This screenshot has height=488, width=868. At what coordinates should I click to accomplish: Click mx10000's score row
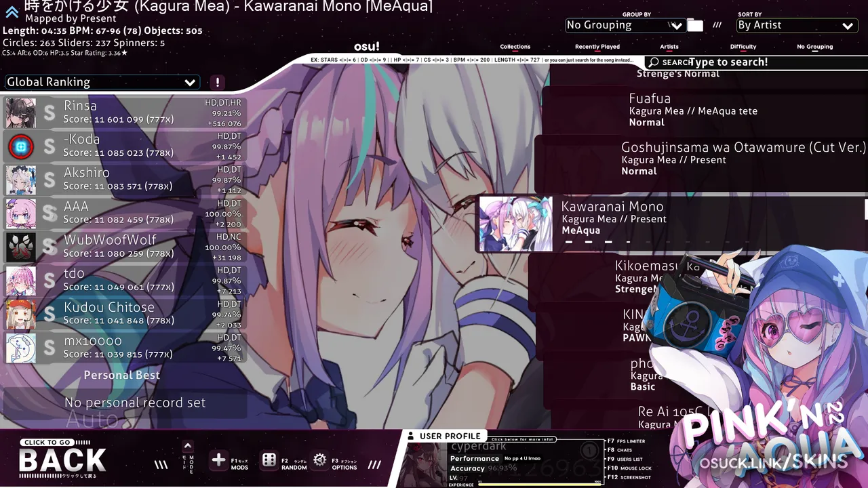click(125, 348)
